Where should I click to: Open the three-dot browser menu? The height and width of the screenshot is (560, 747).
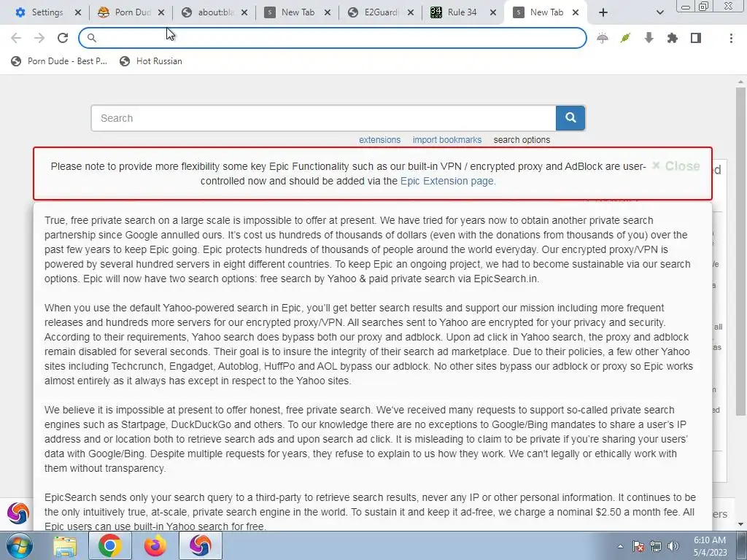click(x=731, y=38)
